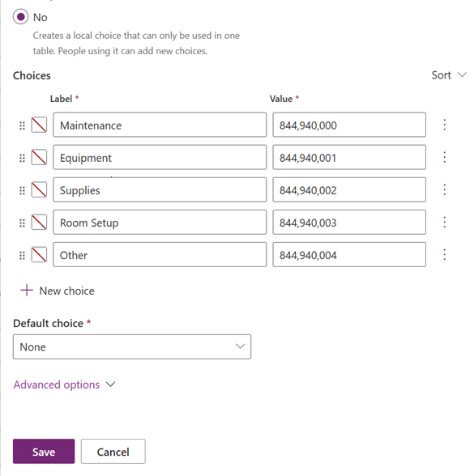Click the Room Setup label field
The image size is (474, 476).
(160, 222)
